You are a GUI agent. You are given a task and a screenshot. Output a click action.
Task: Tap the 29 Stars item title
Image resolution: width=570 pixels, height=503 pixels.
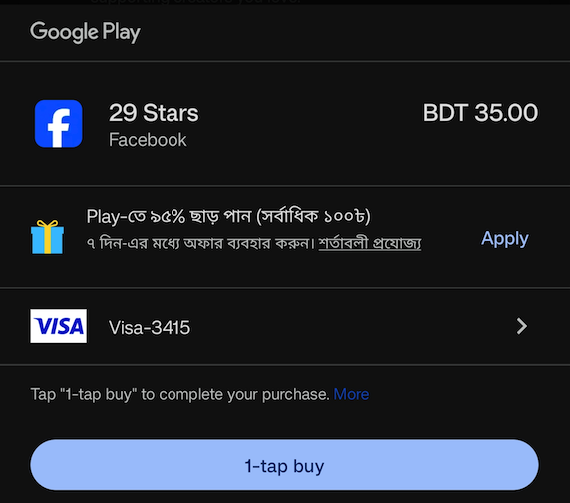coord(154,113)
